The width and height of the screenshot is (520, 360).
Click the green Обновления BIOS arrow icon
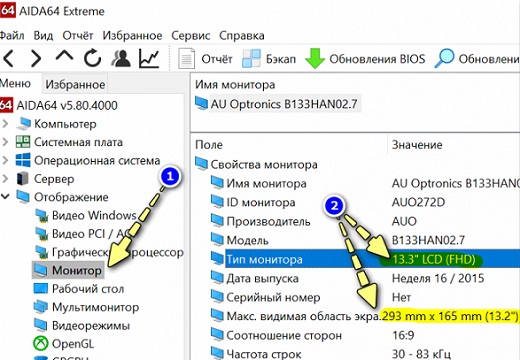click(x=315, y=59)
